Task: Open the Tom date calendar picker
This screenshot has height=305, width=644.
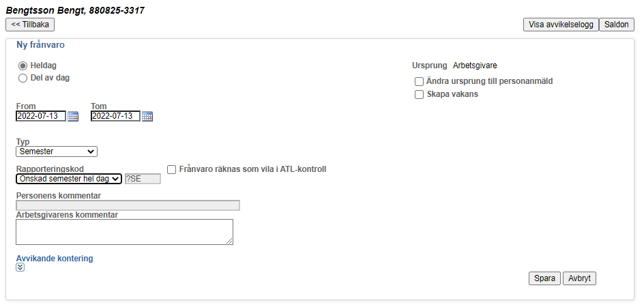Action: [147, 116]
